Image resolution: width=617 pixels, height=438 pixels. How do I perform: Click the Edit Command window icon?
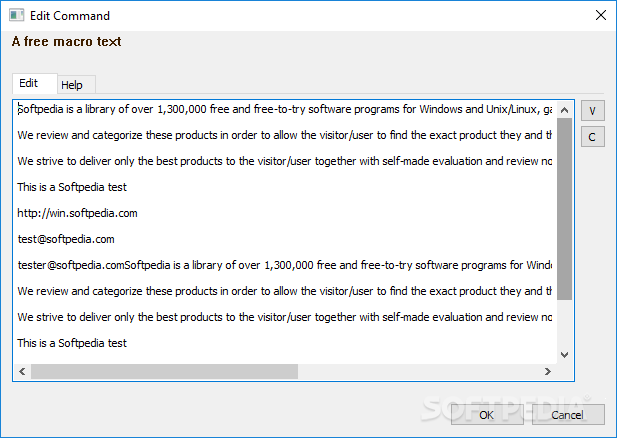click(x=17, y=15)
